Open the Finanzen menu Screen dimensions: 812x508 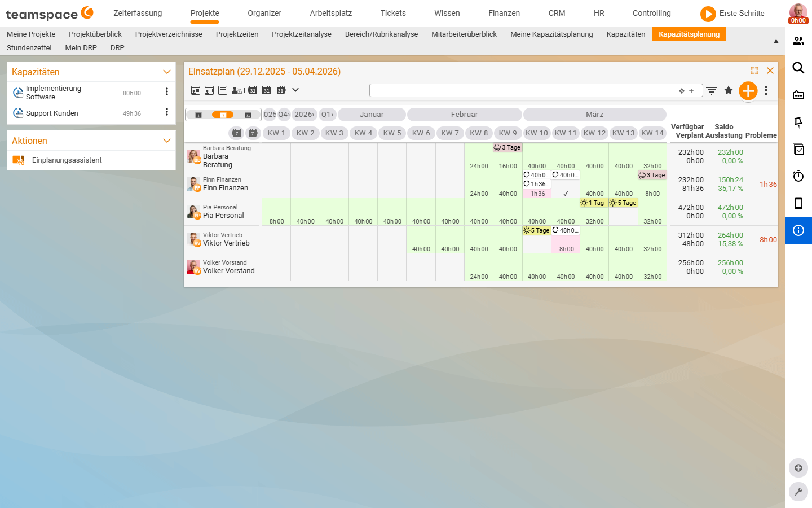tap(504, 13)
